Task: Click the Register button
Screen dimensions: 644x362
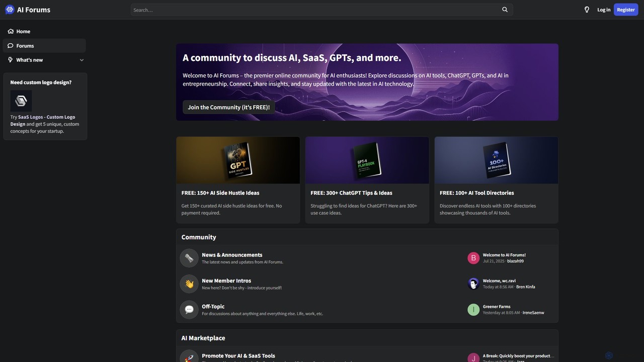Action: click(626, 10)
